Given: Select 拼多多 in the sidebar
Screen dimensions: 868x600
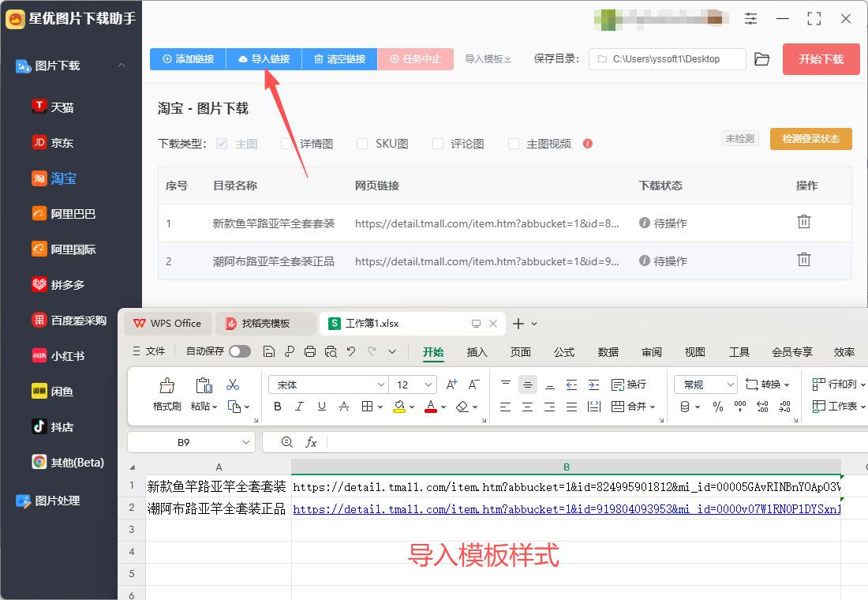Looking at the screenshot, I should (58, 284).
